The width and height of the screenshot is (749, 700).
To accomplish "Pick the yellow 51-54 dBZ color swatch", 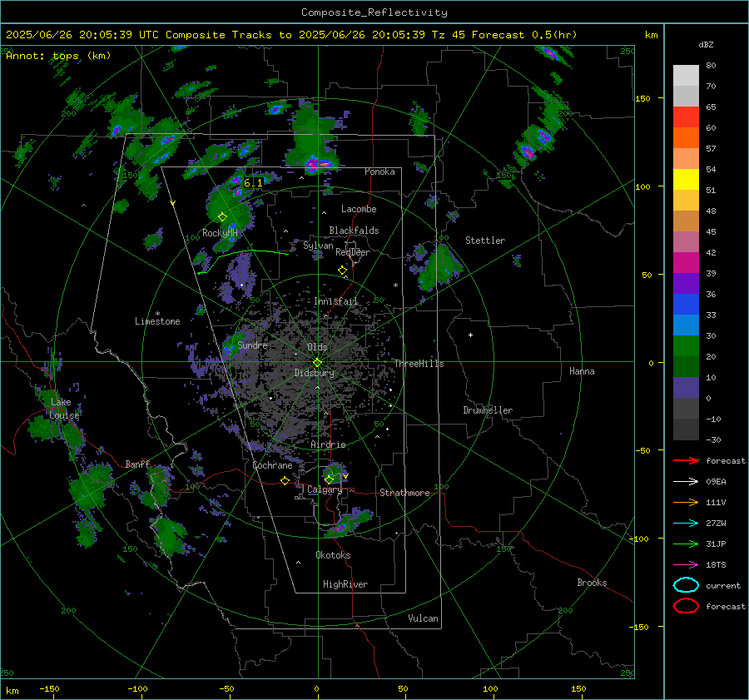I will click(686, 180).
